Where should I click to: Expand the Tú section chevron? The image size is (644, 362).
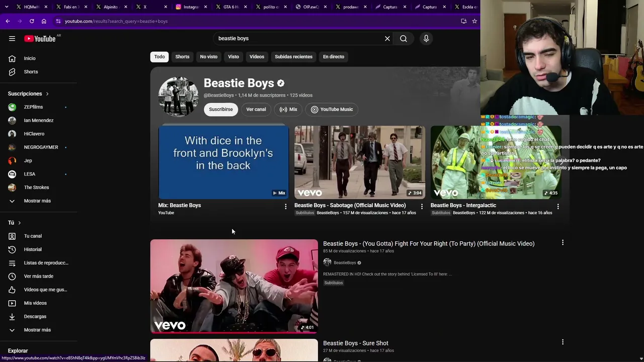click(x=20, y=223)
